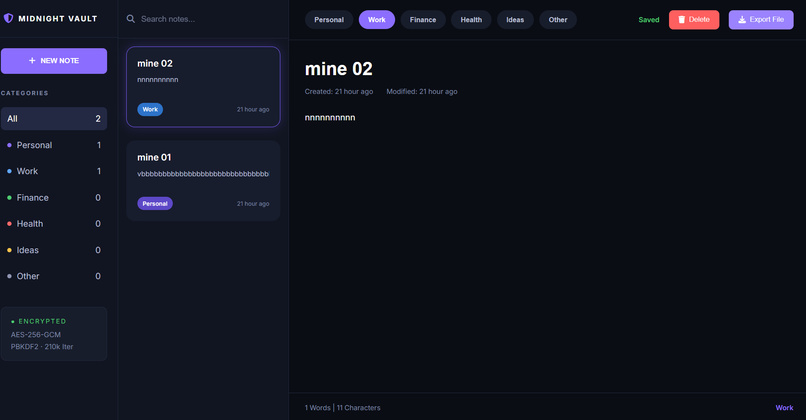Assign the Finance category pill
Screen dimensions: 806x420
(x=423, y=20)
